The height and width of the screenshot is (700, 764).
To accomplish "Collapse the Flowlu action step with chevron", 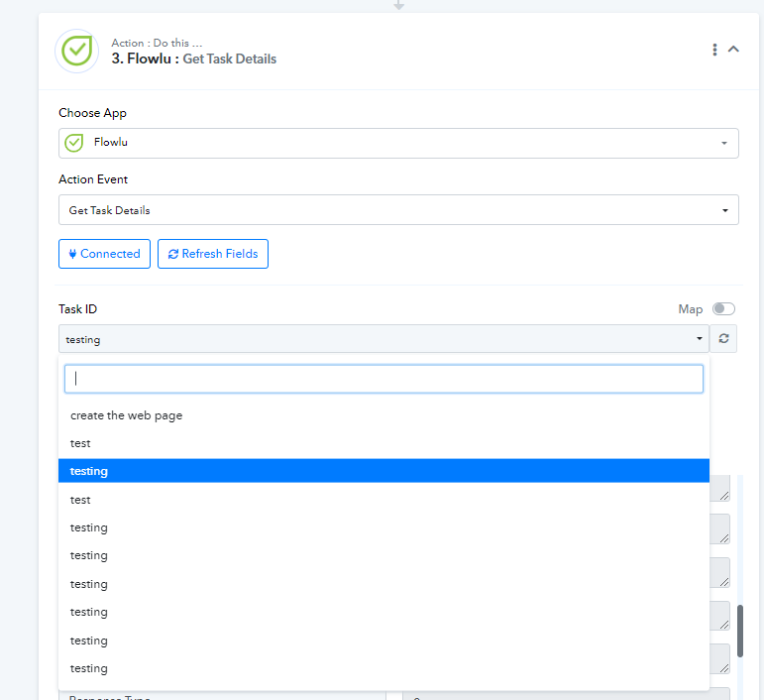I will 733,50.
